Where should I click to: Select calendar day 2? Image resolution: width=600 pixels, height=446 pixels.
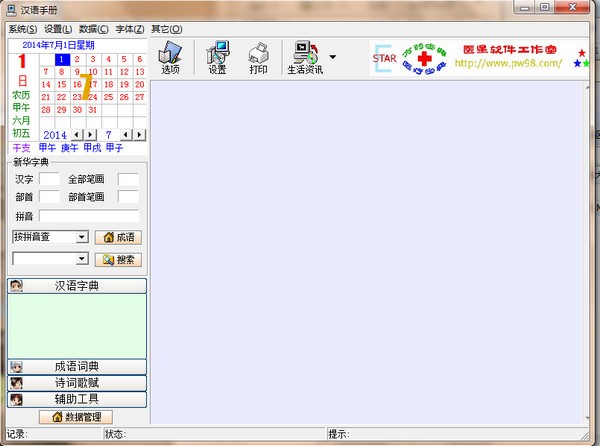pyautogui.click(x=77, y=59)
